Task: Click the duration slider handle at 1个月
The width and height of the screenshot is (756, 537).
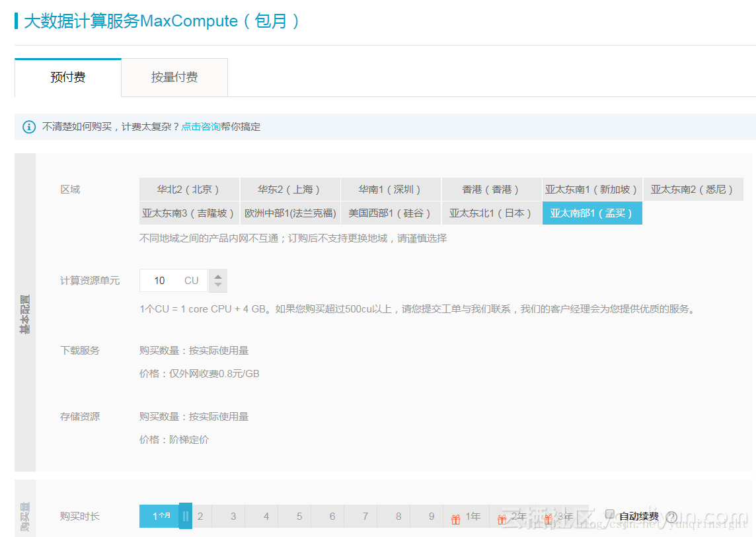Action: [185, 516]
